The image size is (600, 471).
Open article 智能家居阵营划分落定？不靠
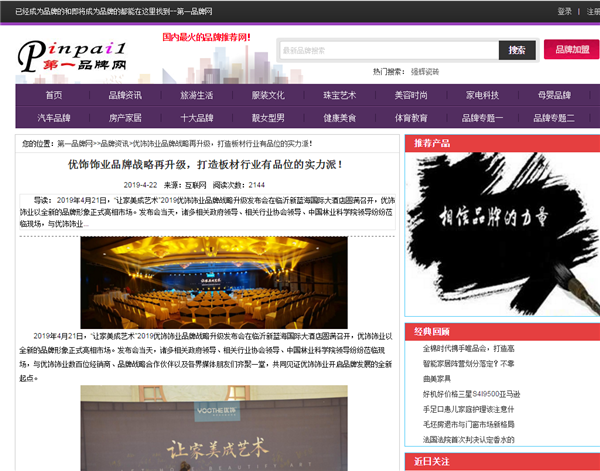468,363
